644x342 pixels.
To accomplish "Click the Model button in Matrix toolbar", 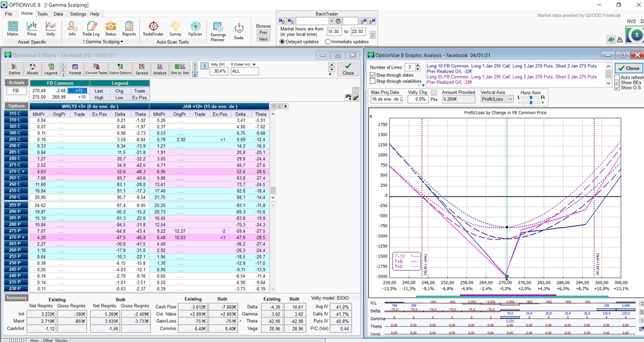I will tap(32, 69).
